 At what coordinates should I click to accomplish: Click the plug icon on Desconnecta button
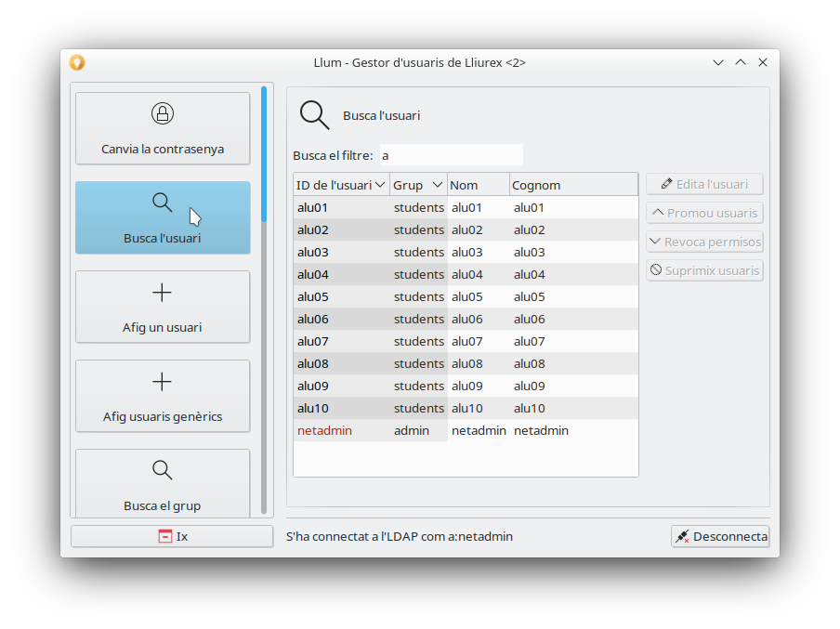tap(682, 537)
